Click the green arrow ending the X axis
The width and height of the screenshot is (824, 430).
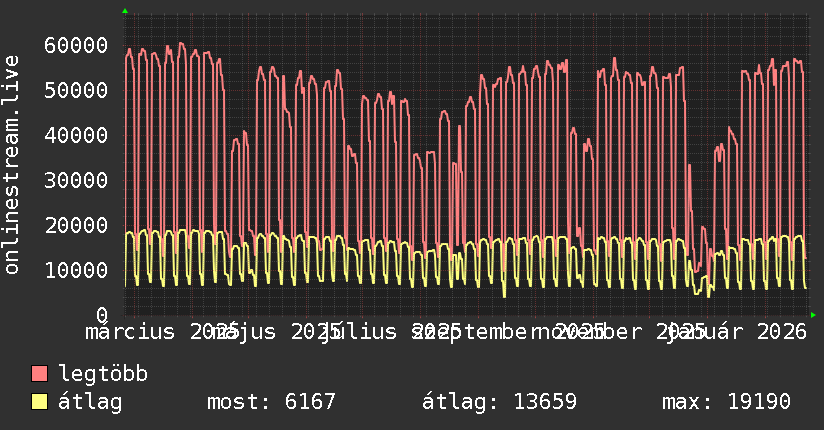point(813,315)
